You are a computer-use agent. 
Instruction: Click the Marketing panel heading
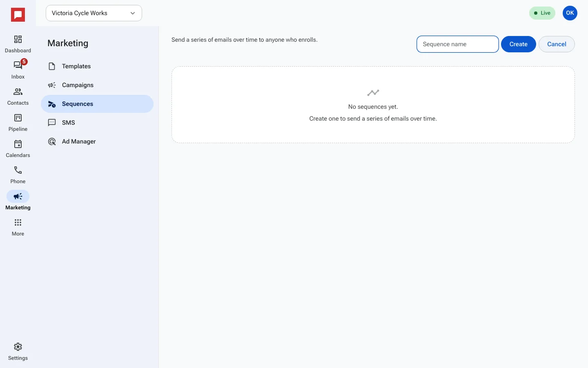point(68,43)
